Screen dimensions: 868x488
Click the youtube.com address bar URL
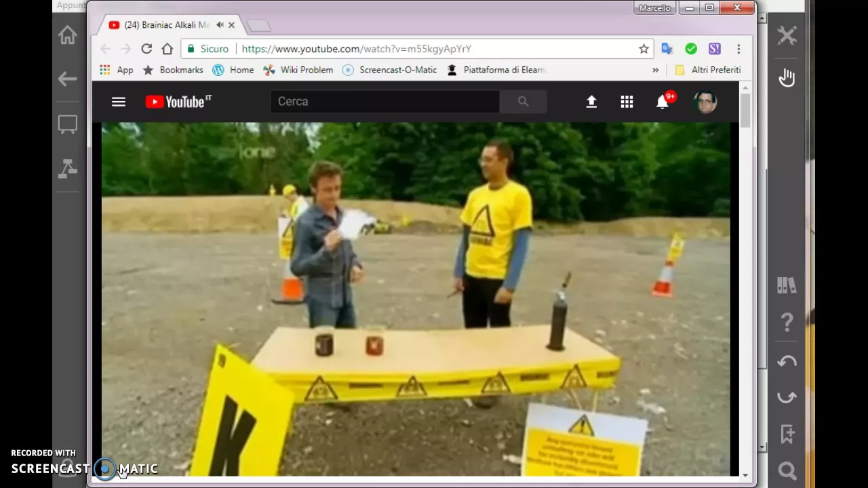point(356,49)
